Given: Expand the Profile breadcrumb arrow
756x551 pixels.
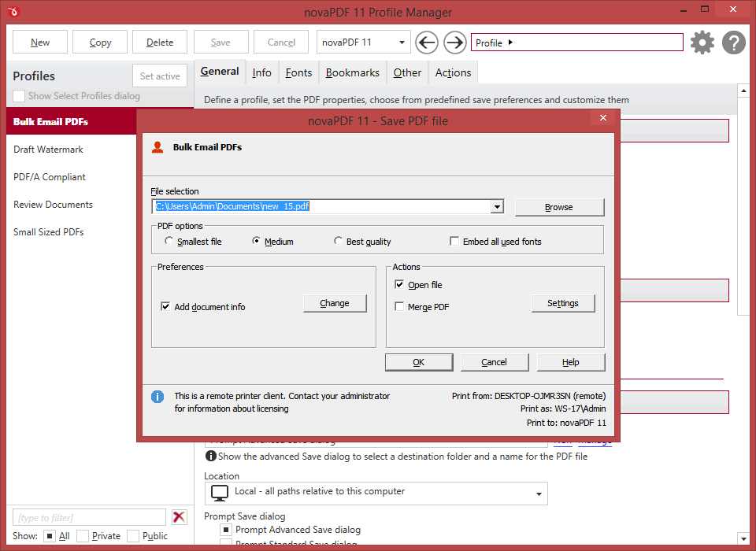Looking at the screenshot, I should click(510, 43).
